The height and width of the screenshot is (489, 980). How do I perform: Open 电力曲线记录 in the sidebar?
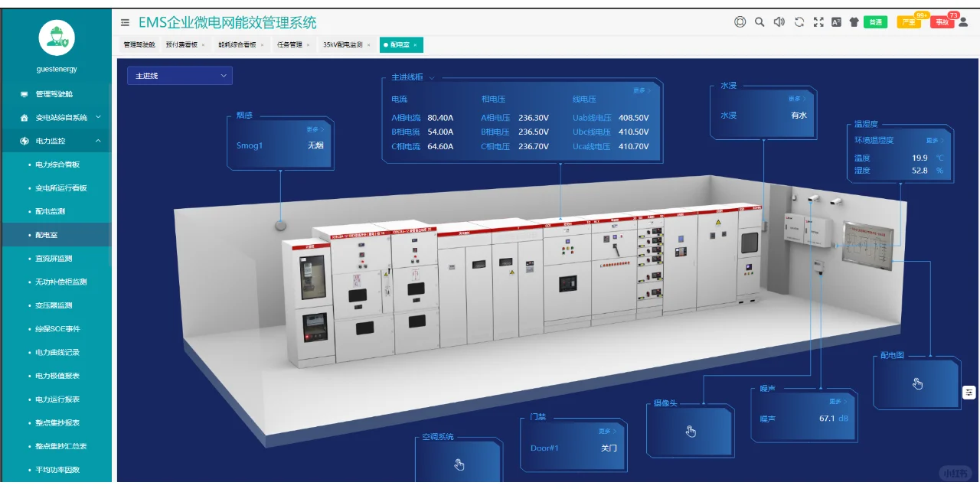coord(57,353)
